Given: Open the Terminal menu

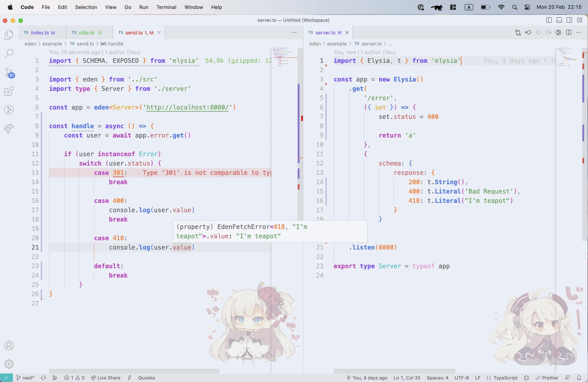Looking at the screenshot, I should click(x=166, y=7).
